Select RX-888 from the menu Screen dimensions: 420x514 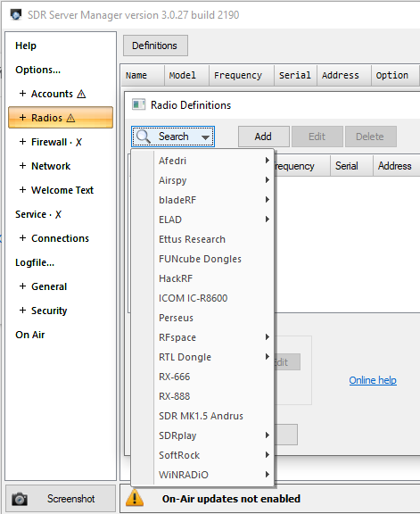pyautogui.click(x=202, y=396)
